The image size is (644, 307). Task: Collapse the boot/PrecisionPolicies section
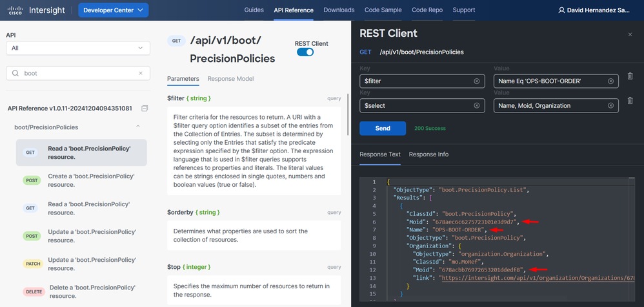pyautogui.click(x=138, y=126)
